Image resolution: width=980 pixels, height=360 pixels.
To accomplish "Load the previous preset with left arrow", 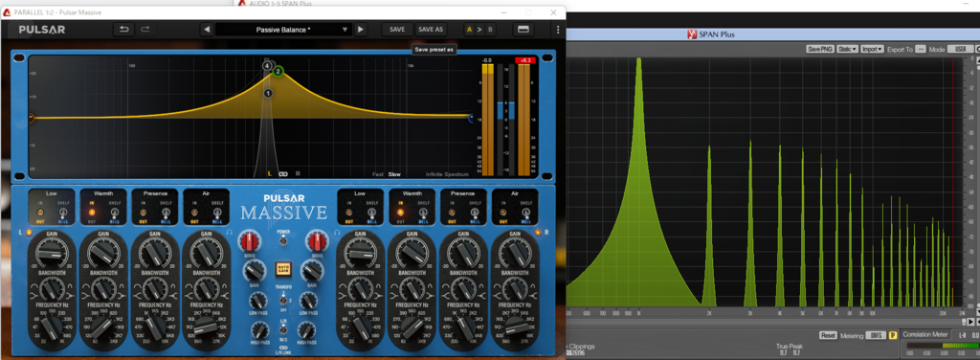I will [207, 30].
